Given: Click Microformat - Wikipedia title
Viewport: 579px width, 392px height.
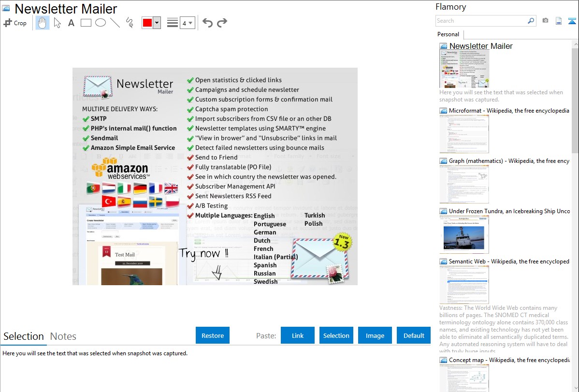Looking at the screenshot, I should click(x=509, y=111).
